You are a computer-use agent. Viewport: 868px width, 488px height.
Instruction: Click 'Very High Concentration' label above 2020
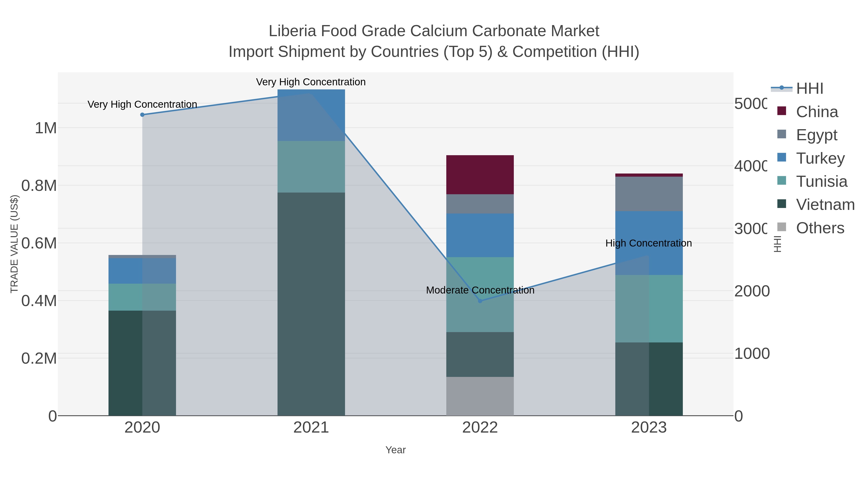coord(142,104)
